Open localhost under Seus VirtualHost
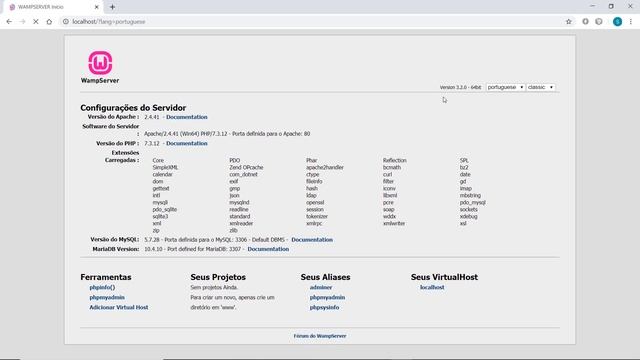The image size is (640, 360). 432,287
